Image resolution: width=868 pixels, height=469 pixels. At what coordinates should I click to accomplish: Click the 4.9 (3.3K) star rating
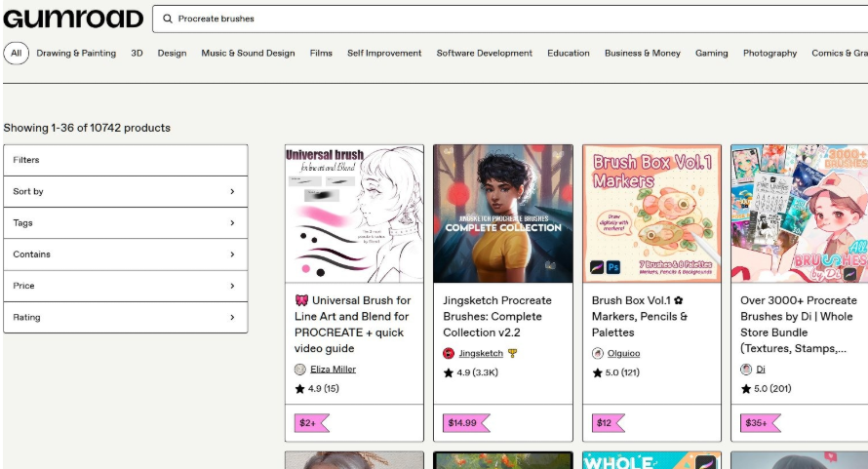pos(470,372)
